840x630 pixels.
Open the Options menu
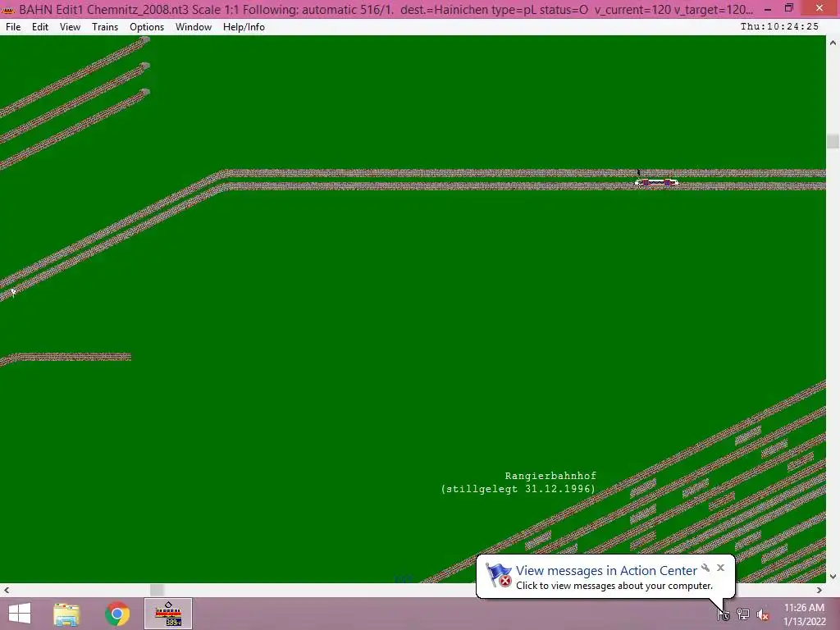[147, 27]
